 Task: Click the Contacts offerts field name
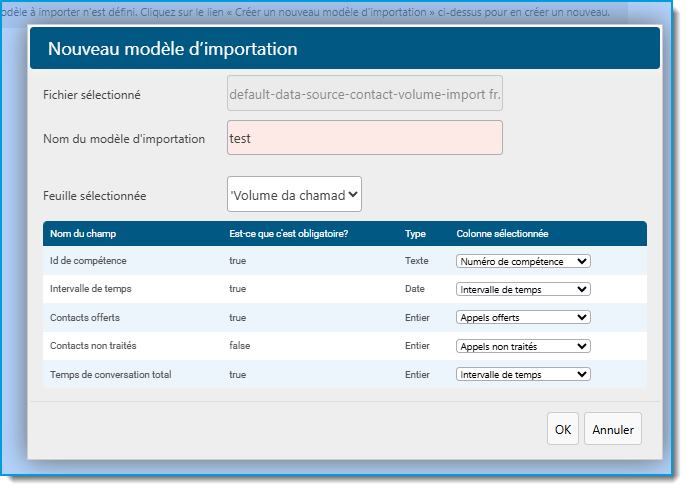85,318
